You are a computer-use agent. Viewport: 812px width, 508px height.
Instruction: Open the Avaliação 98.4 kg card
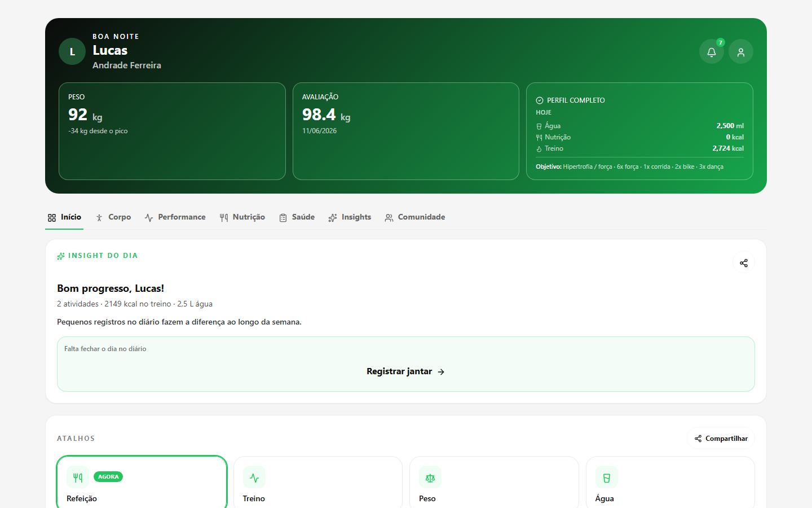(406, 131)
